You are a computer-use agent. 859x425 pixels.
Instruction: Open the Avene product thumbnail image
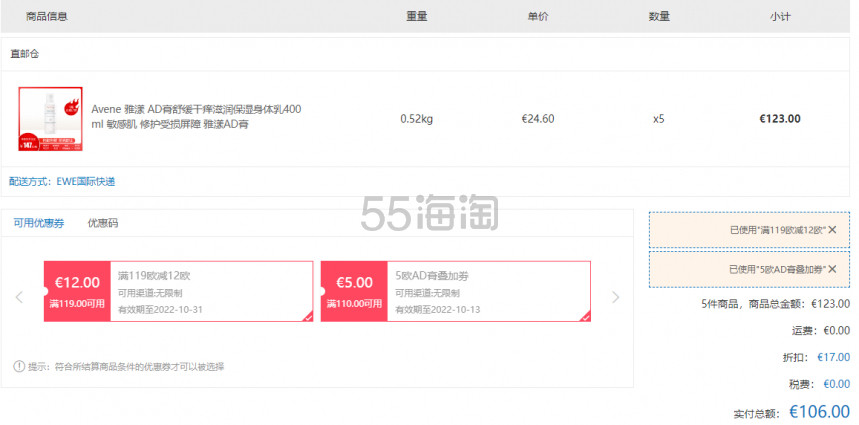50,119
